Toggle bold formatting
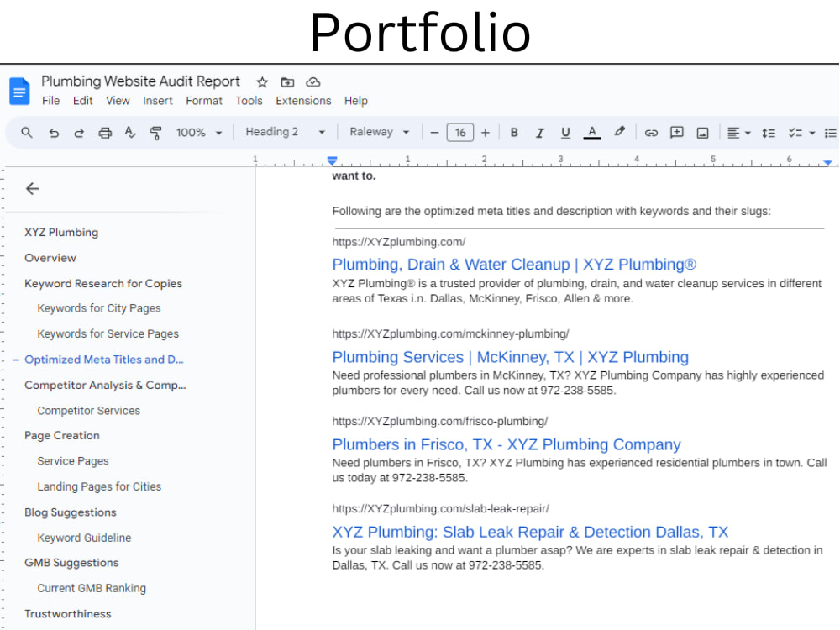 click(x=514, y=133)
